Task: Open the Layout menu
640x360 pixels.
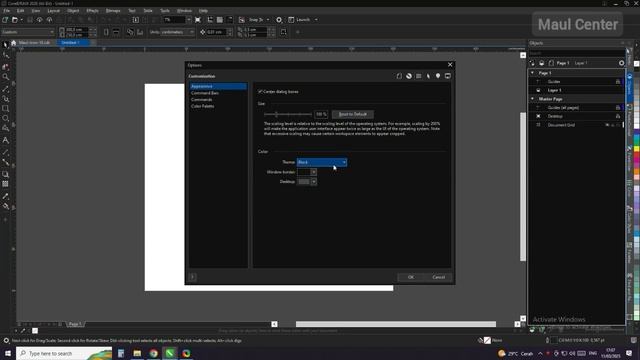Action: tap(53, 11)
